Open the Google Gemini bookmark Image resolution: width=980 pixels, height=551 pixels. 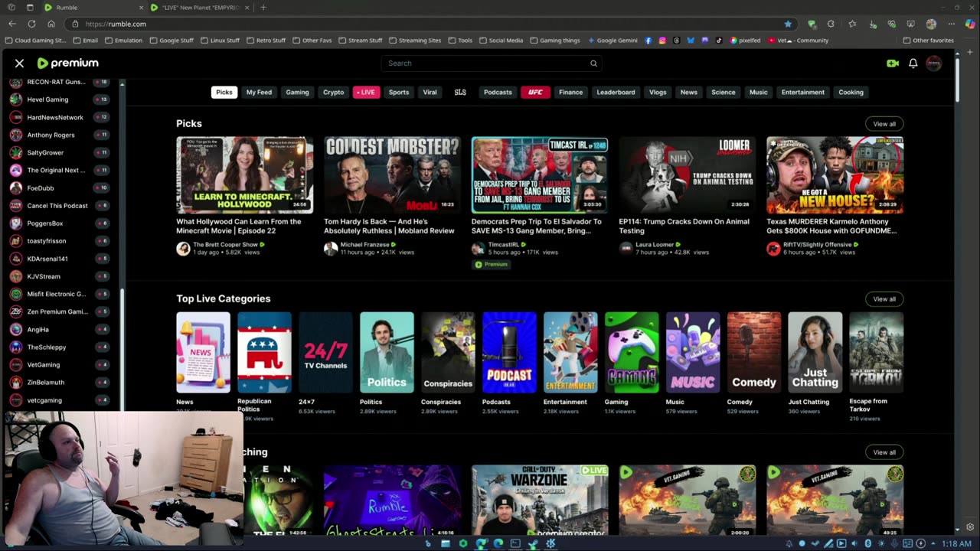612,41
